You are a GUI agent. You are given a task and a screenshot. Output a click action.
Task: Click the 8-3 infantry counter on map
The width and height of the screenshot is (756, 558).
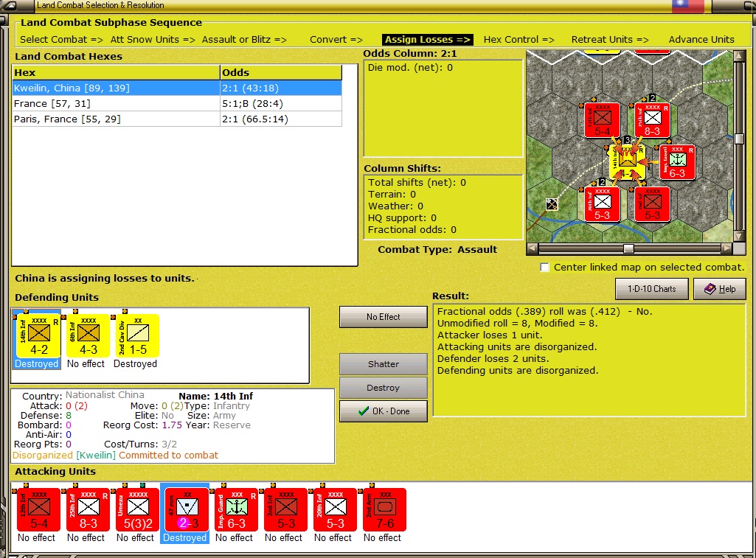pos(652,120)
